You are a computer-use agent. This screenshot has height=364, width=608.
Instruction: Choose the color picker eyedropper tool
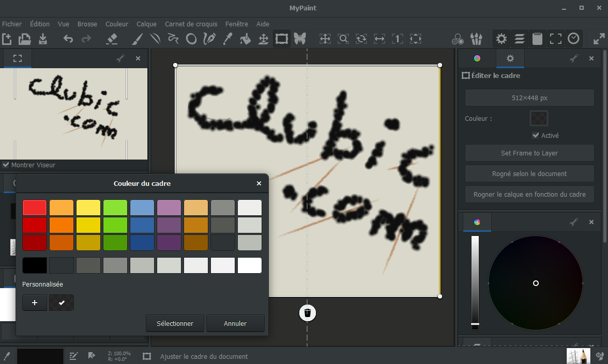coord(227,39)
